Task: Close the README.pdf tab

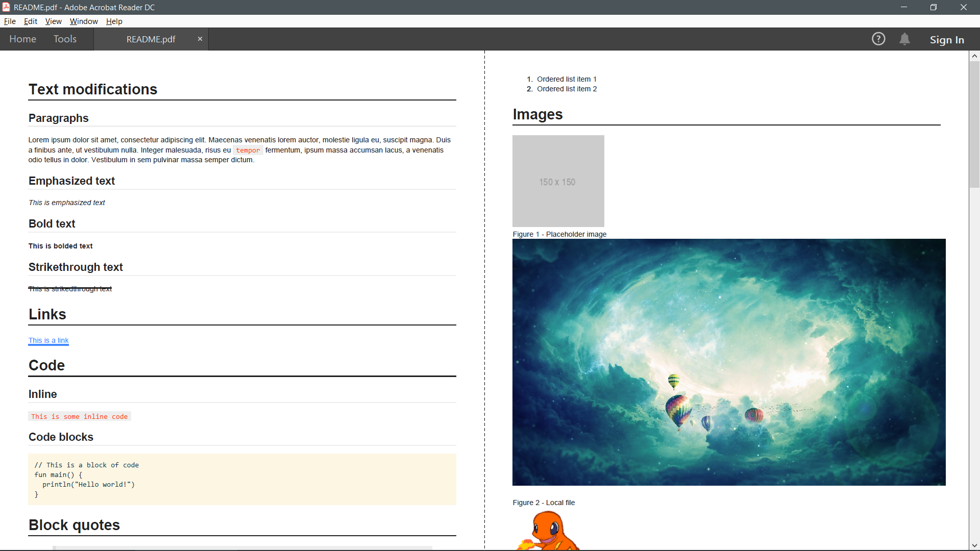Action: coord(200,39)
